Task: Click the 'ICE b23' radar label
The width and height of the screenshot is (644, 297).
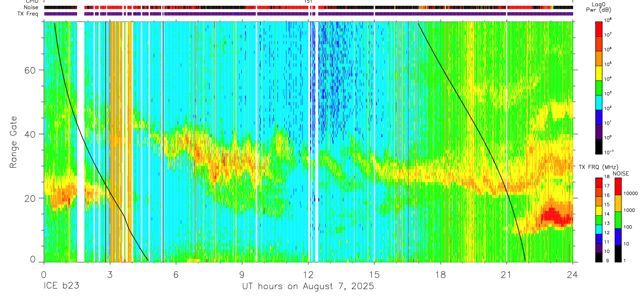Action: [x=60, y=287]
